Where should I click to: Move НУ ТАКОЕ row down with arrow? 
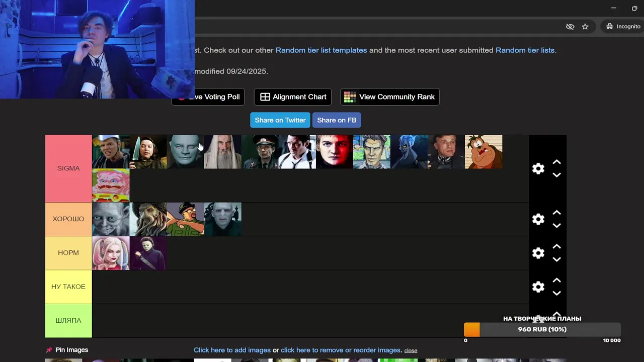click(x=556, y=293)
